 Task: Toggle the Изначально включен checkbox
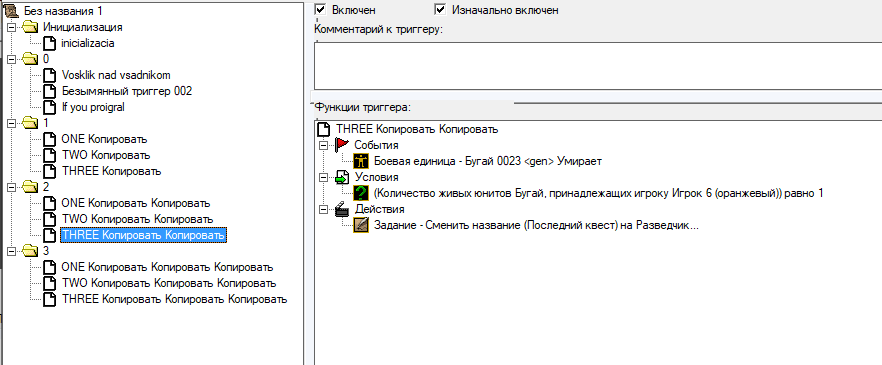(440, 10)
